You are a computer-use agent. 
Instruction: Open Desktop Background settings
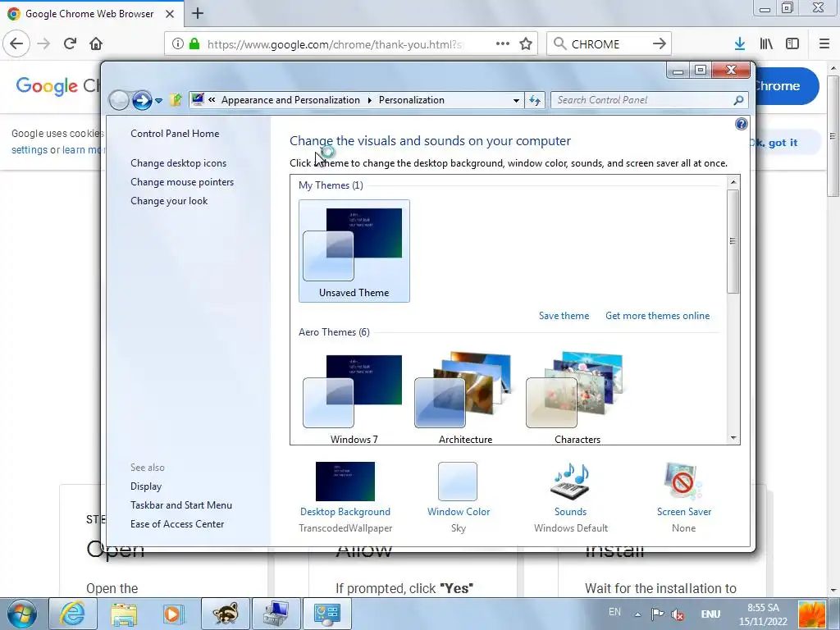coord(345,496)
